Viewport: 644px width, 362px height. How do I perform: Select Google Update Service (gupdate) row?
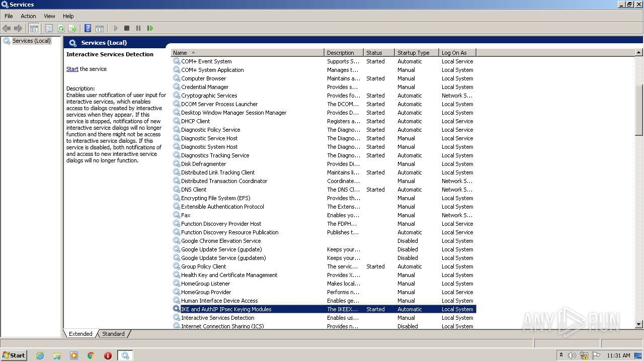click(324, 249)
